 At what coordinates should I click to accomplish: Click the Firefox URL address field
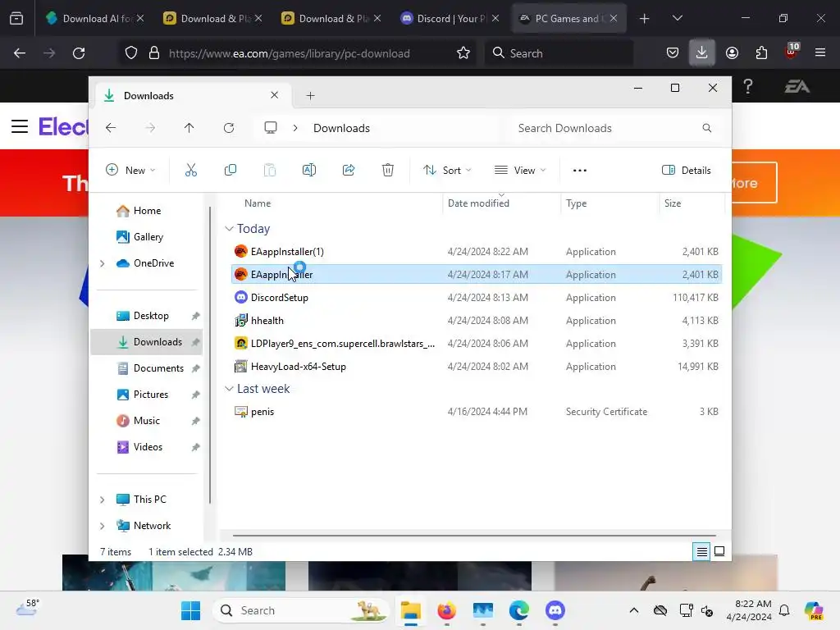click(290, 53)
